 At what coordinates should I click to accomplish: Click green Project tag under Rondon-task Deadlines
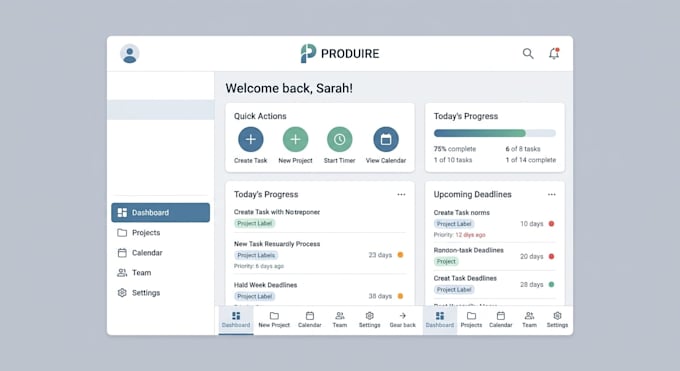(x=446, y=261)
